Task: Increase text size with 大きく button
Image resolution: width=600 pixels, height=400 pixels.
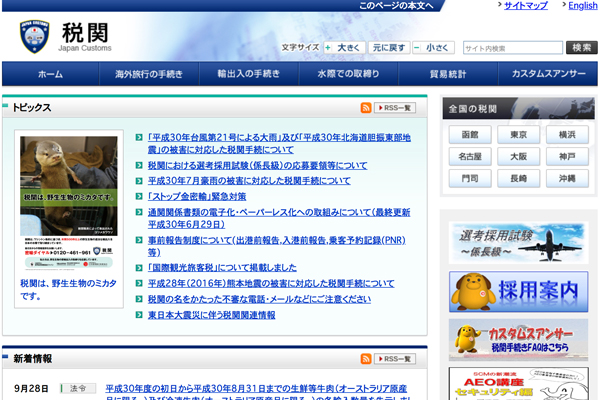Action: tap(344, 48)
